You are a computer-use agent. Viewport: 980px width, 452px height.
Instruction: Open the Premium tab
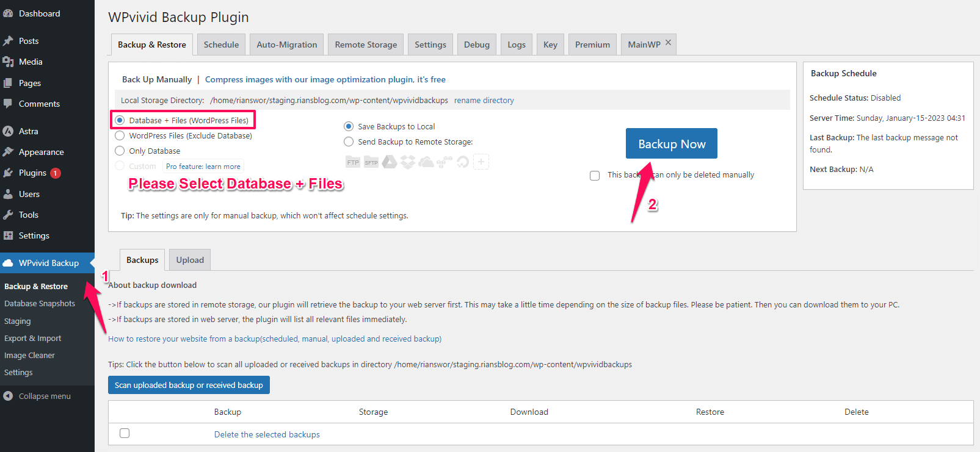tap(592, 45)
